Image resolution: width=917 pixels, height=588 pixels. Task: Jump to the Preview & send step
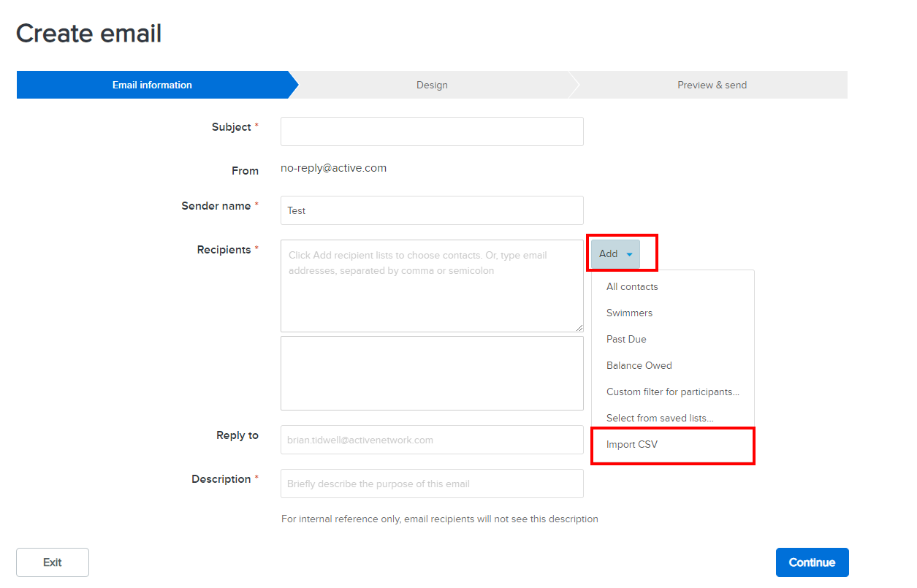coord(712,85)
